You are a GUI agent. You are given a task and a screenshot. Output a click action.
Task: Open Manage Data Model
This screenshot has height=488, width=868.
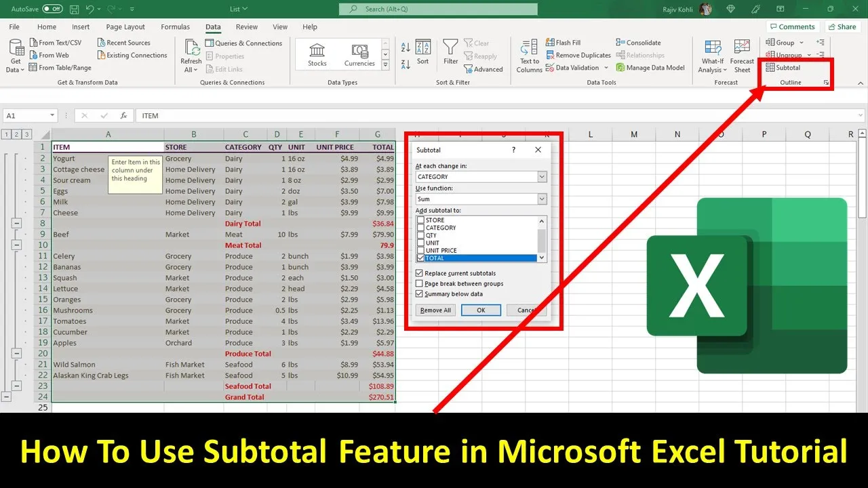tap(650, 68)
